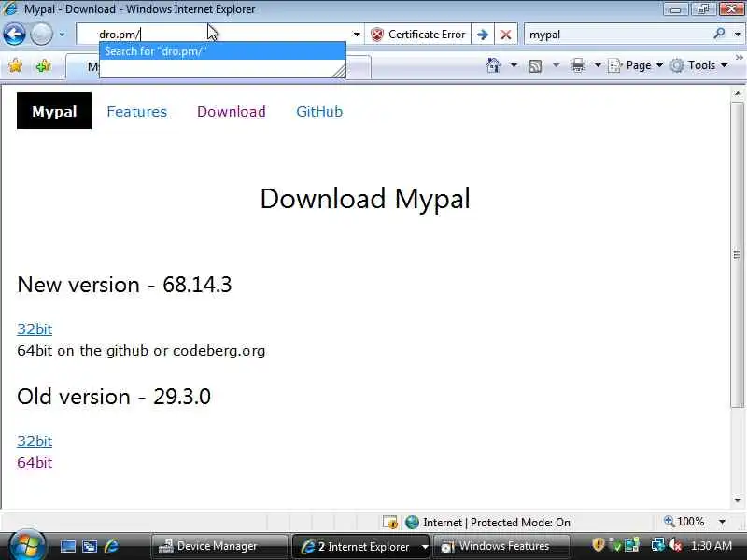Screen dimensions: 747x560
Task: Click the Tools gear icon
Action: 677,65
